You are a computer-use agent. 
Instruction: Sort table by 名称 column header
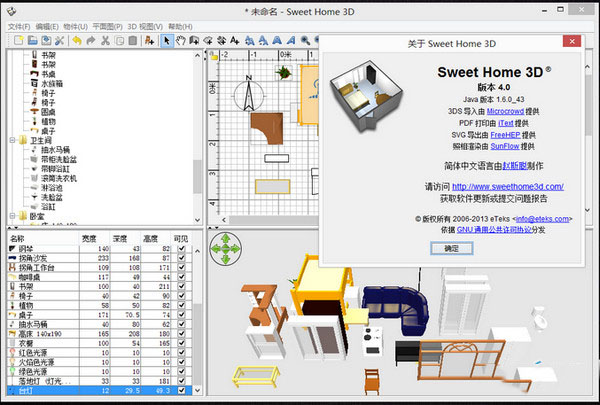(43, 238)
